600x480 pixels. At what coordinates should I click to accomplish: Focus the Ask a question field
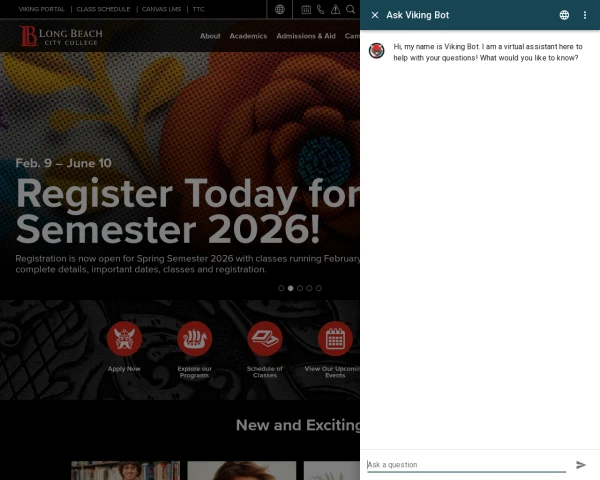point(466,465)
